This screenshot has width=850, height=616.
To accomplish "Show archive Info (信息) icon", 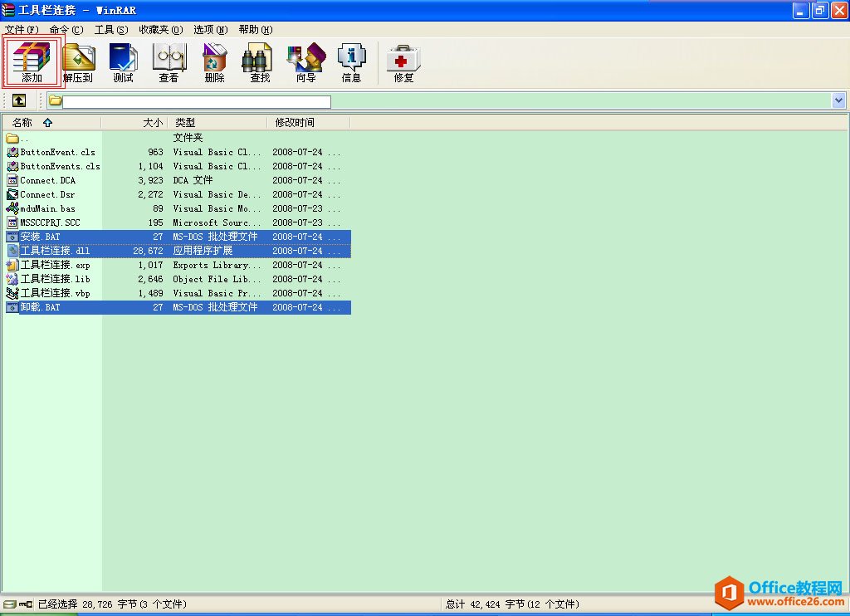I will pyautogui.click(x=351, y=61).
